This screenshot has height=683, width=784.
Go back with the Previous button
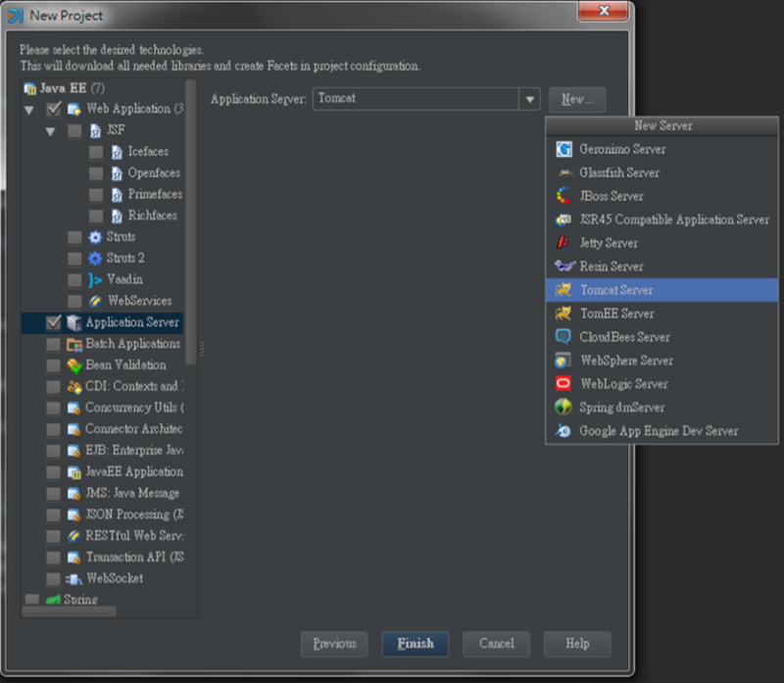click(334, 644)
